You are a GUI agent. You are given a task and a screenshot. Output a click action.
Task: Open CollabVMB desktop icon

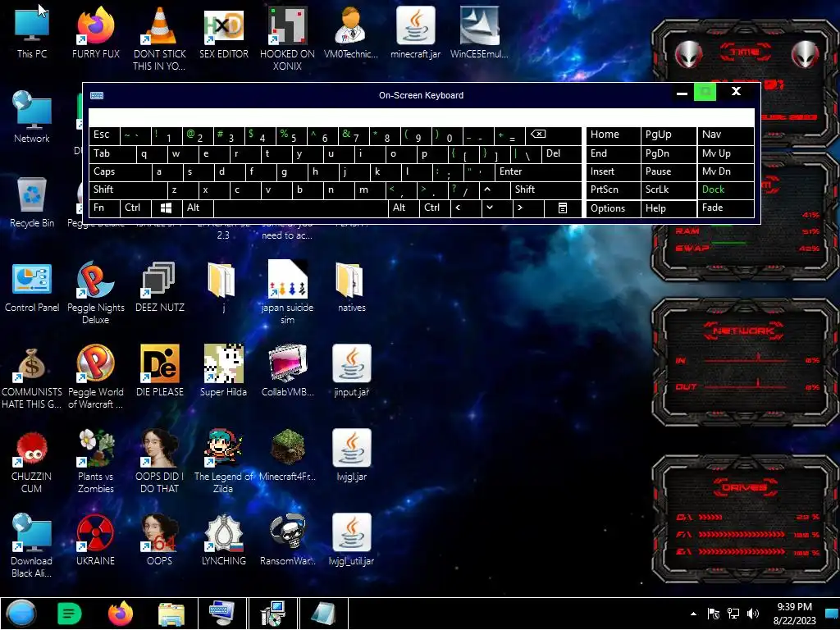pyautogui.click(x=287, y=371)
